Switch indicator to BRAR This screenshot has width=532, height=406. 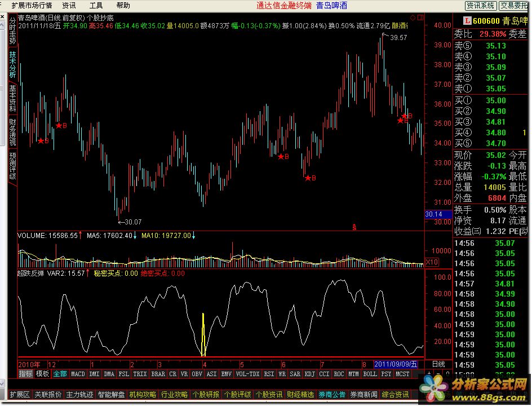pyautogui.click(x=158, y=374)
